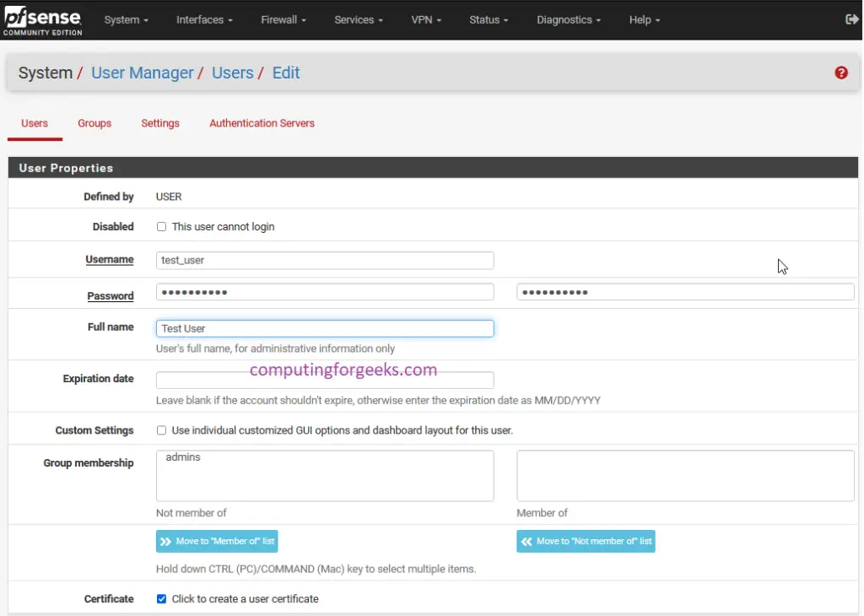Switch to the Users tab
864x616 pixels.
click(35, 123)
